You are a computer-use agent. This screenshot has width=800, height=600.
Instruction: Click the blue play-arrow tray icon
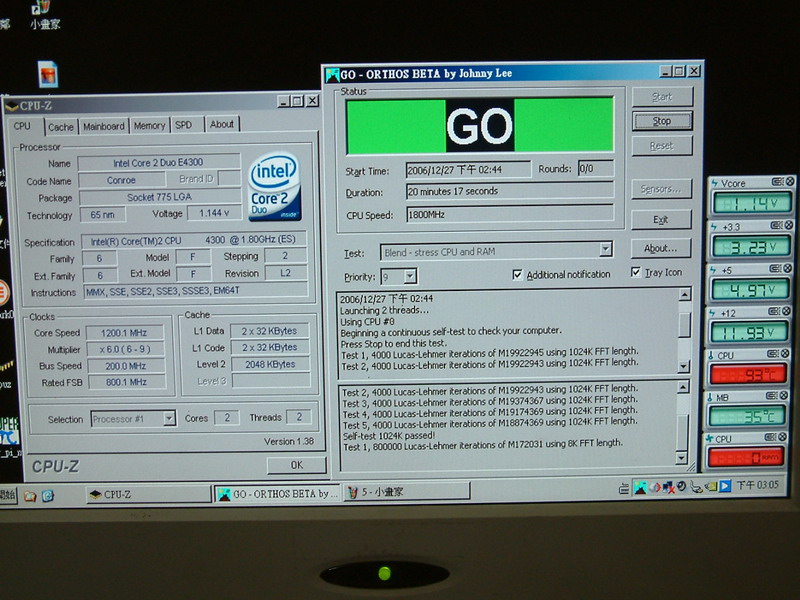[724, 486]
